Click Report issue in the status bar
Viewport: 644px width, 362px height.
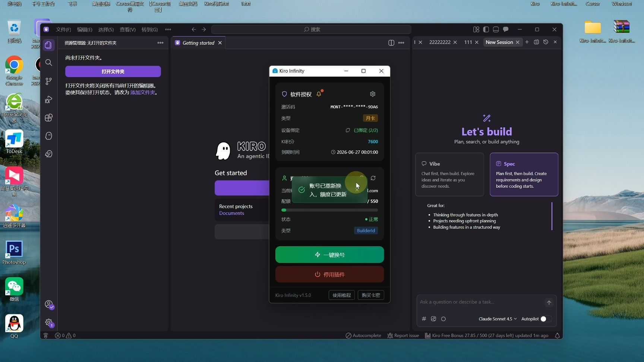point(403,336)
